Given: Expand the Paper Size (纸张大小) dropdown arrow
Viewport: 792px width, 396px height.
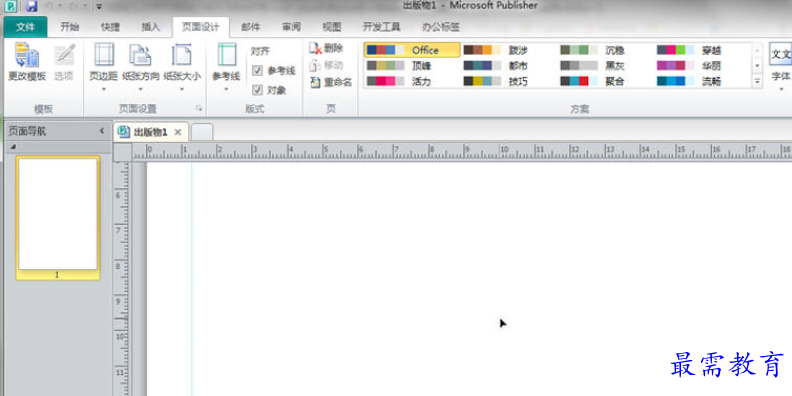Looking at the screenshot, I should point(182,89).
